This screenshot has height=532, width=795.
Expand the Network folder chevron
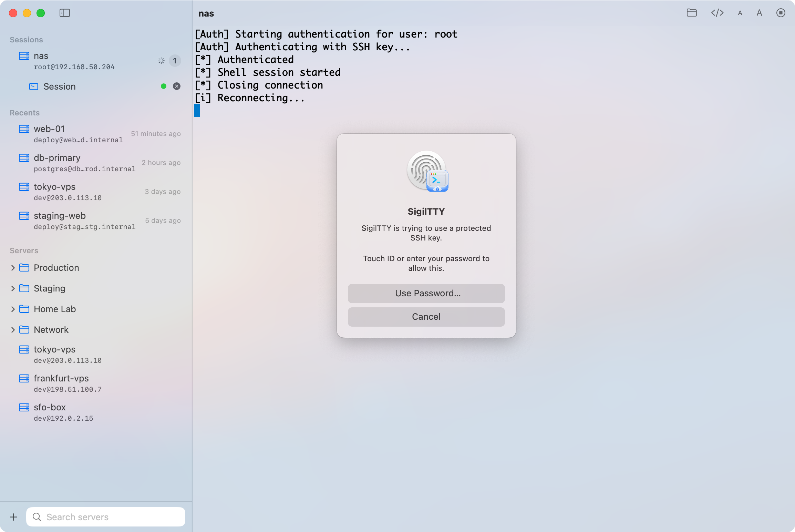(13, 330)
